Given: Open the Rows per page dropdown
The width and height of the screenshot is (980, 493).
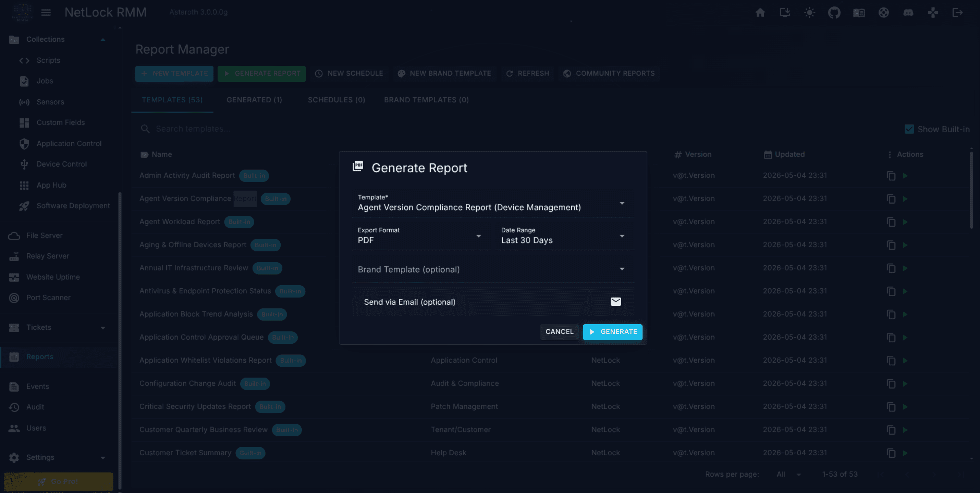Looking at the screenshot, I should [x=789, y=475].
